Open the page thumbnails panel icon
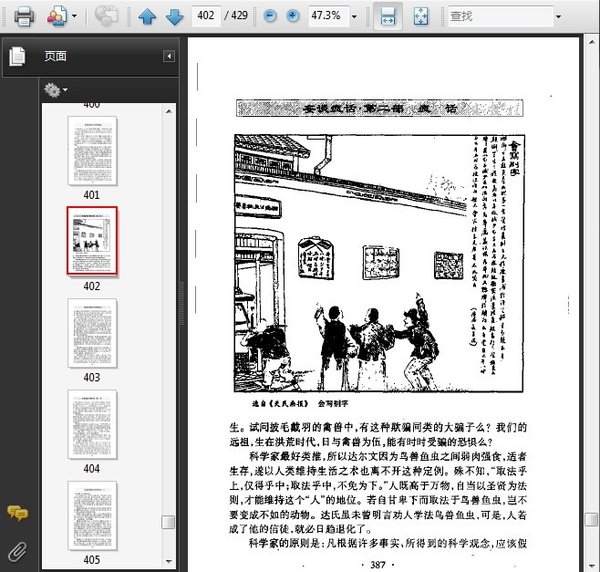Screen dimensions: 600x572 coord(17,57)
